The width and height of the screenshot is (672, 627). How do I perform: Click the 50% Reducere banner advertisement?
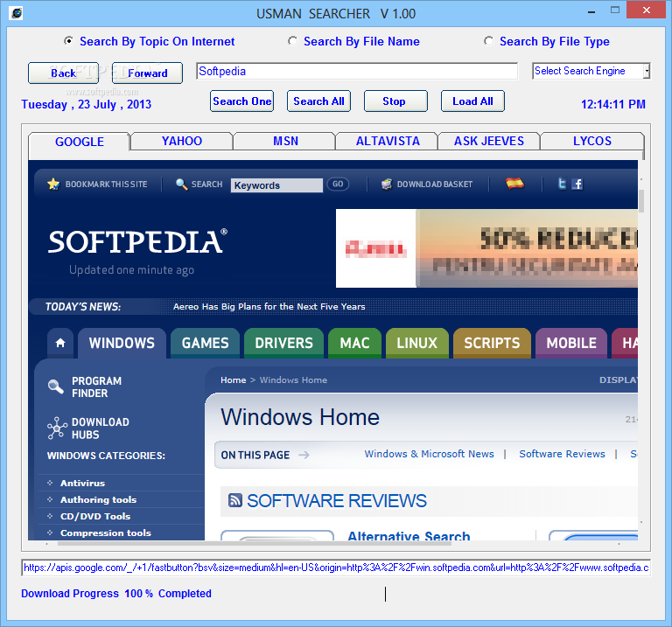[486, 248]
